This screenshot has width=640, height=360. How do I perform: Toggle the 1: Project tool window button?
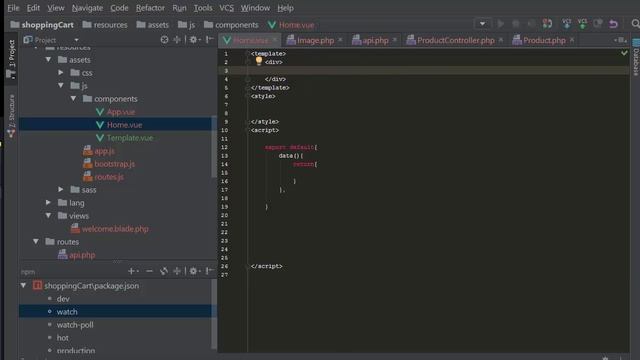[x=11, y=58]
